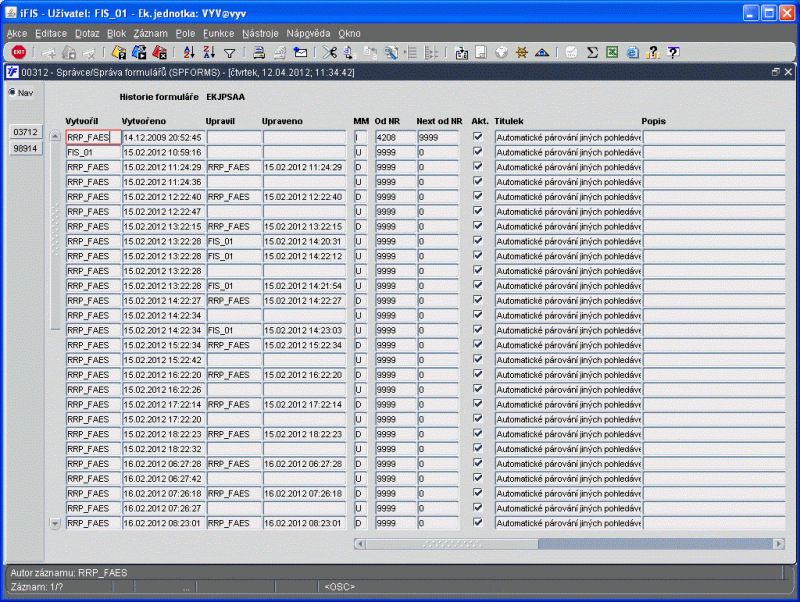
Task: Click the down arrow of record scrollbar
Action: (x=55, y=523)
